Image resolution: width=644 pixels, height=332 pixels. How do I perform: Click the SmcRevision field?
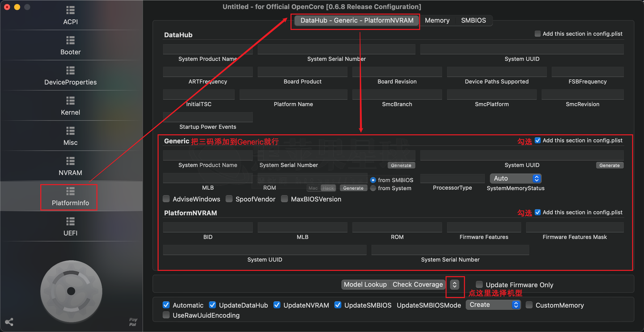pos(583,94)
